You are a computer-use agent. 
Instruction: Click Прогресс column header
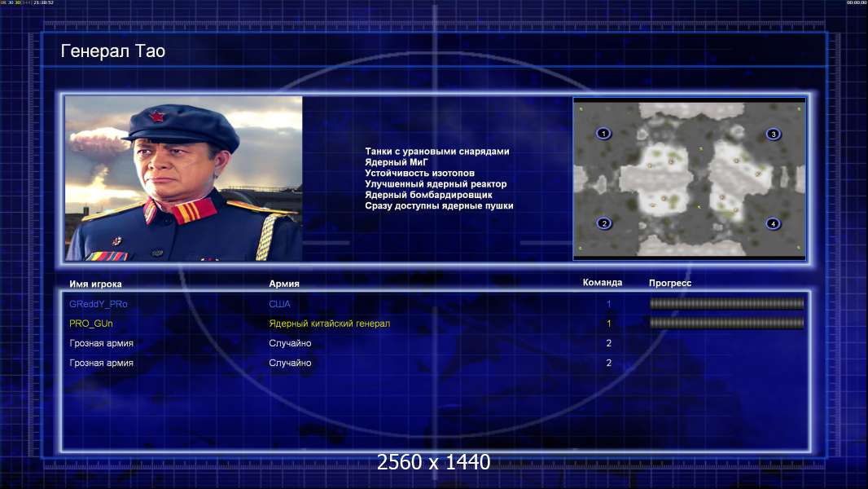coord(670,283)
